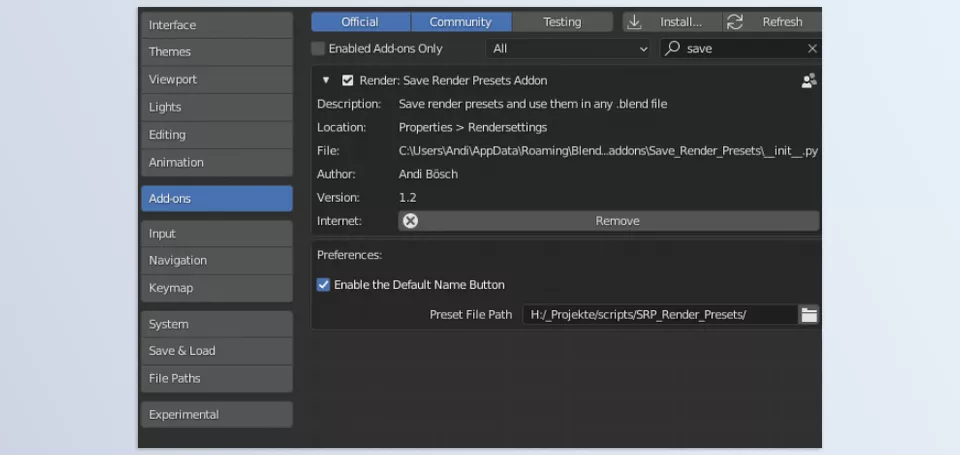Click the X circle icon on Remove button
Screen dimensions: 960x455
411,221
